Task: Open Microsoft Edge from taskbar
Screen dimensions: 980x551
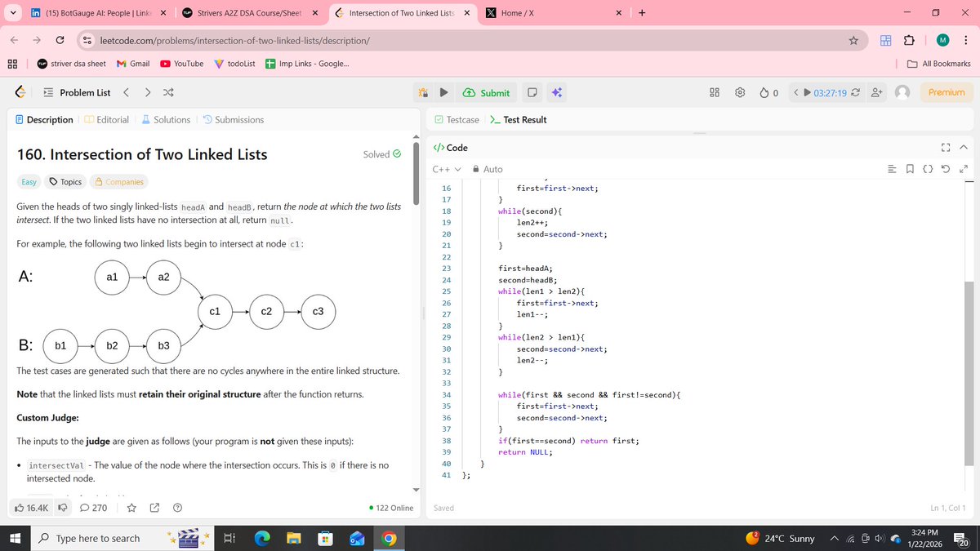Action: [262, 538]
